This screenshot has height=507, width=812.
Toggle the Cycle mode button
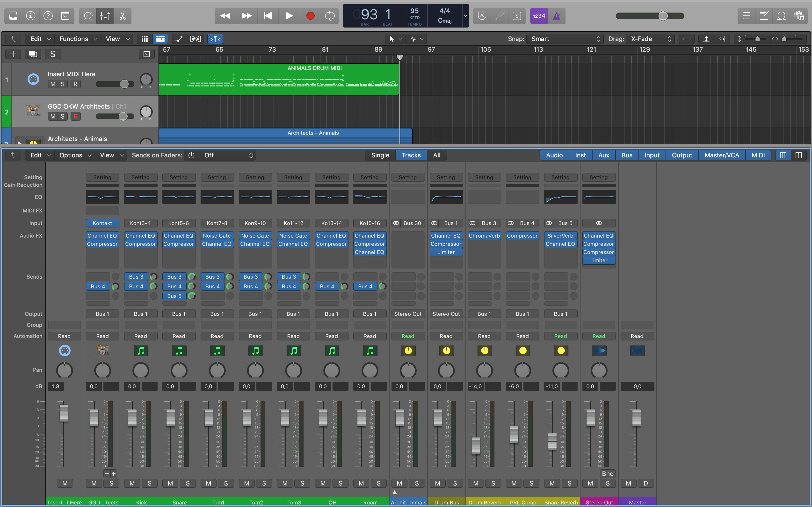(329, 16)
